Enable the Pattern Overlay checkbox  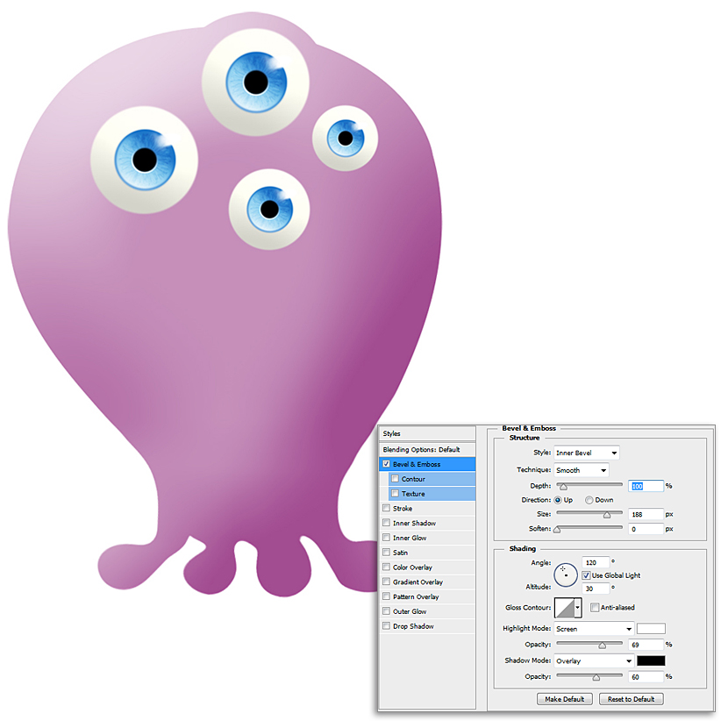point(386,596)
